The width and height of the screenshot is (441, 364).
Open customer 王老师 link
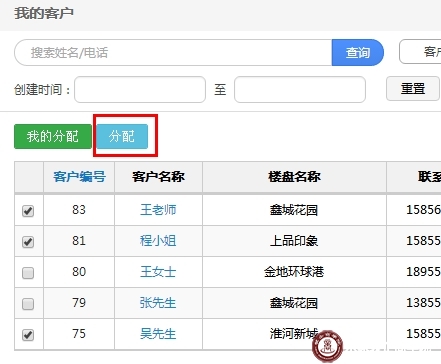click(158, 210)
